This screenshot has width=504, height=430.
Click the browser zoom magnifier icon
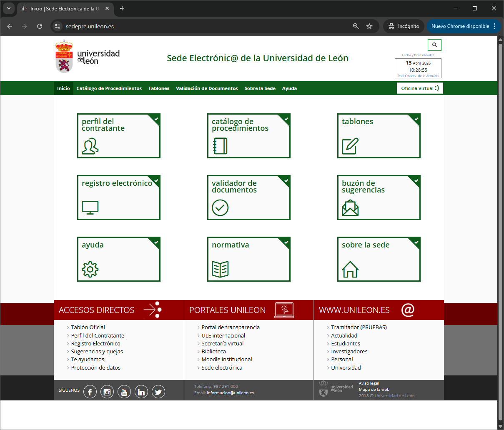[356, 26]
